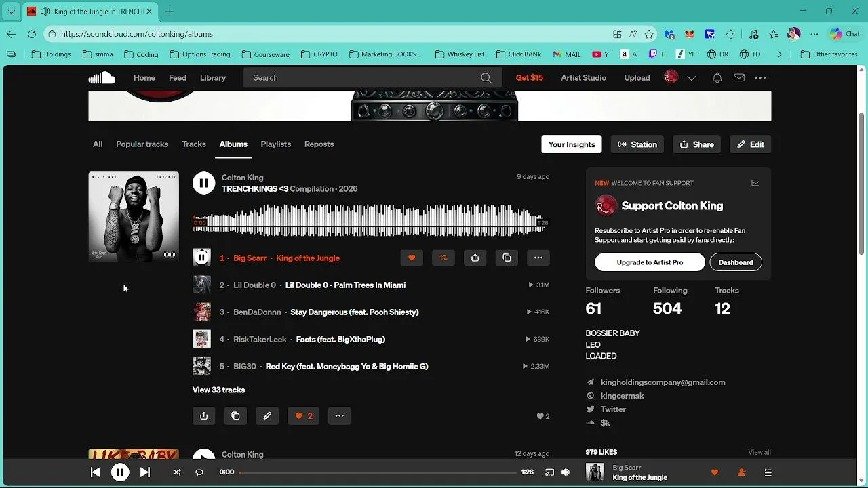Click the SoundCloud logo in header
Viewport: 868px width, 488px height.
tap(102, 78)
